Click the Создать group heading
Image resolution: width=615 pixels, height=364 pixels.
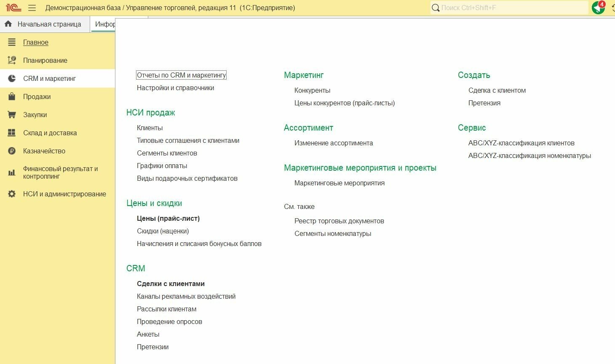point(474,75)
